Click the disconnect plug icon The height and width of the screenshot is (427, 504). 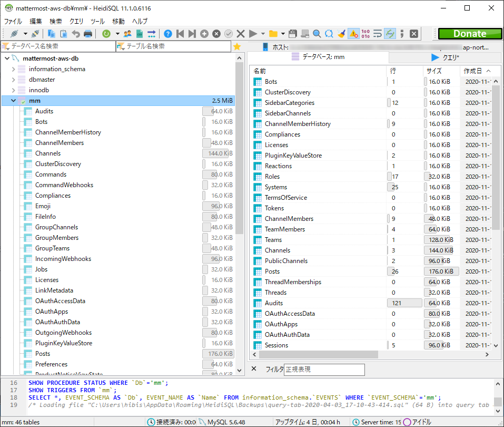coord(35,34)
